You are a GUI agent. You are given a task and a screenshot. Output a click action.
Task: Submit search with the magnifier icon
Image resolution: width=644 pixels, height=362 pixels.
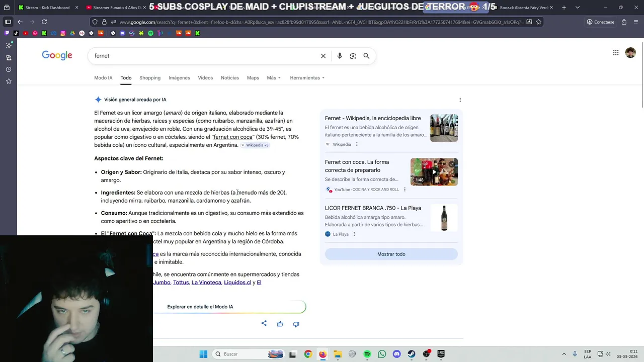366,56
